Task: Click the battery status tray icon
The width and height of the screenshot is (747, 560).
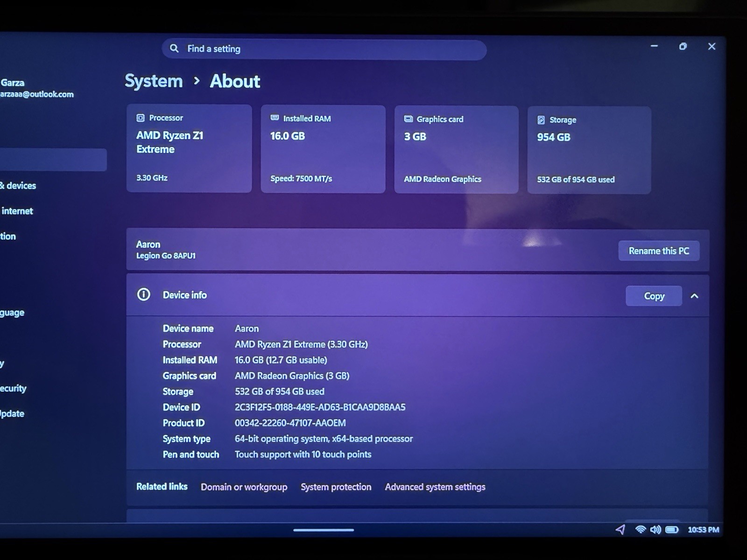Action: (x=672, y=529)
